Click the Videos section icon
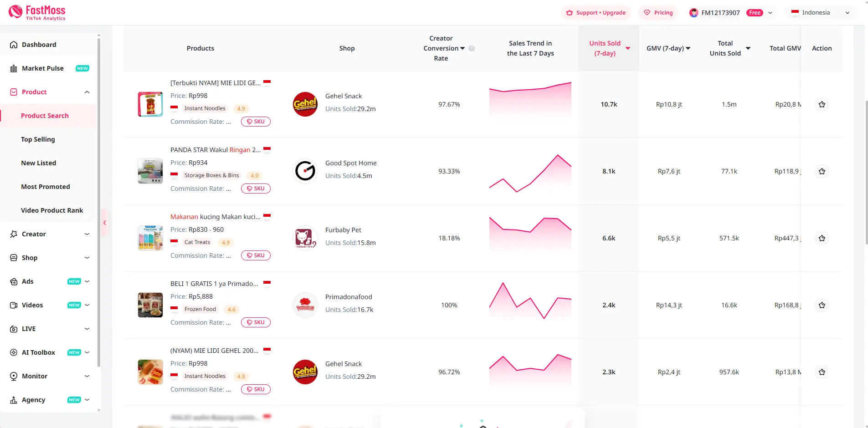Screen dimensions: 868x428 pos(14,305)
